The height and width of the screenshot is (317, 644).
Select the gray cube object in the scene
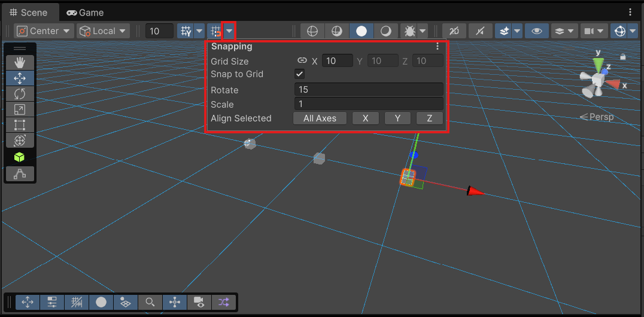pyautogui.click(x=319, y=158)
